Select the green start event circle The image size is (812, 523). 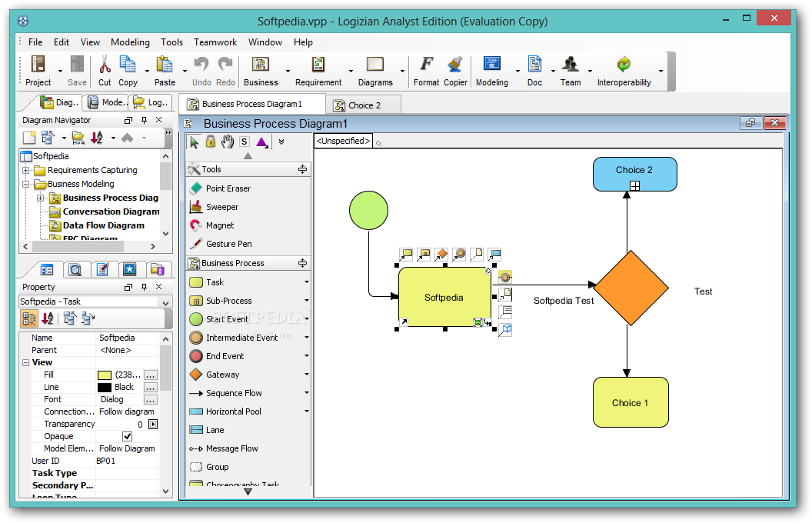click(369, 210)
